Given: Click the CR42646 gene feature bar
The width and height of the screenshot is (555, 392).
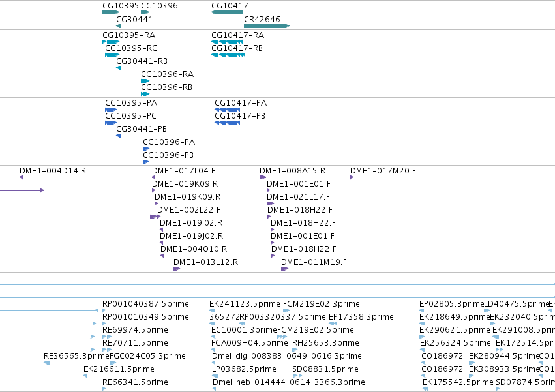Looking at the screenshot, I should click(267, 26).
